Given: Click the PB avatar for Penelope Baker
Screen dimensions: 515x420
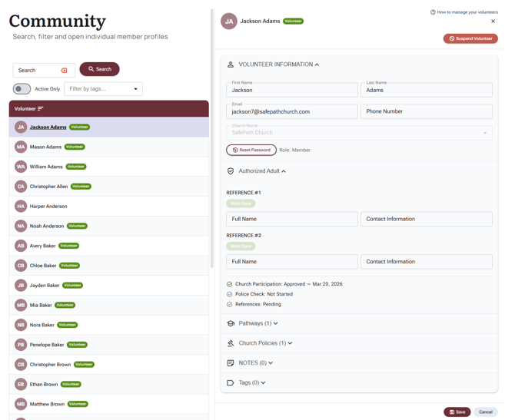Looking at the screenshot, I should pyautogui.click(x=21, y=345).
